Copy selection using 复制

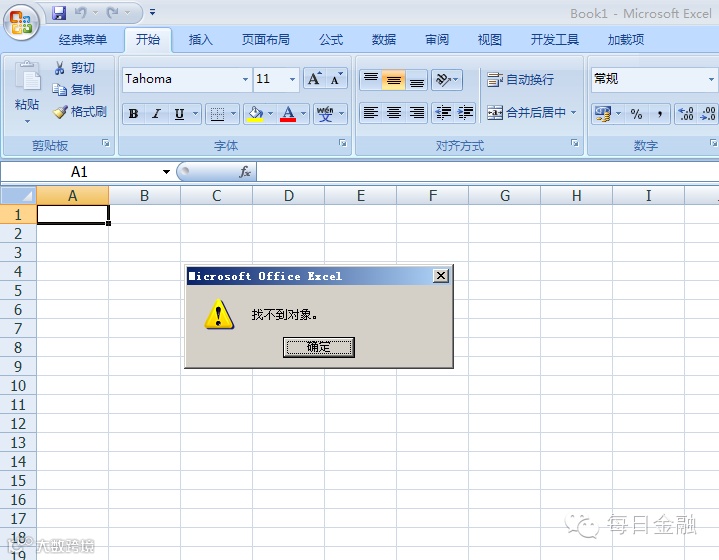(73, 89)
